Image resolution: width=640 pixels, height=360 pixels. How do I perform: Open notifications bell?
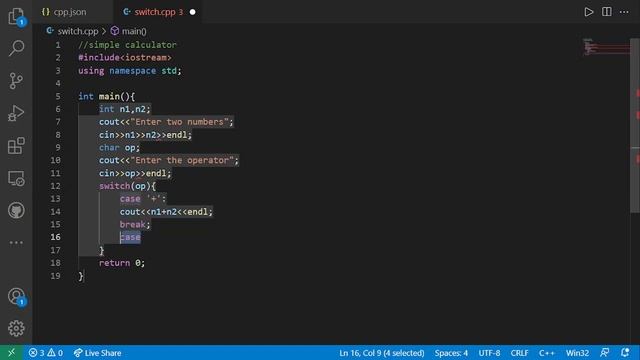pyautogui.click(x=625, y=353)
